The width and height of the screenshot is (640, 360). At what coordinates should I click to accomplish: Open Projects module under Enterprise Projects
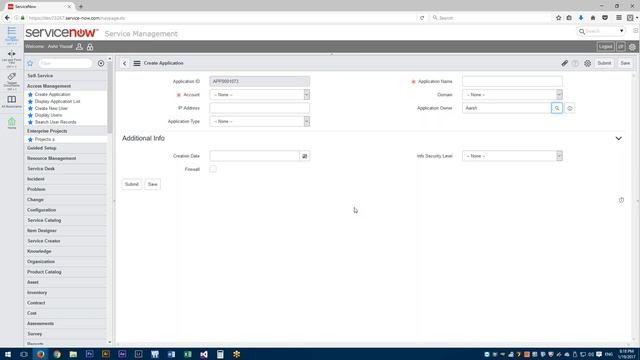44,140
